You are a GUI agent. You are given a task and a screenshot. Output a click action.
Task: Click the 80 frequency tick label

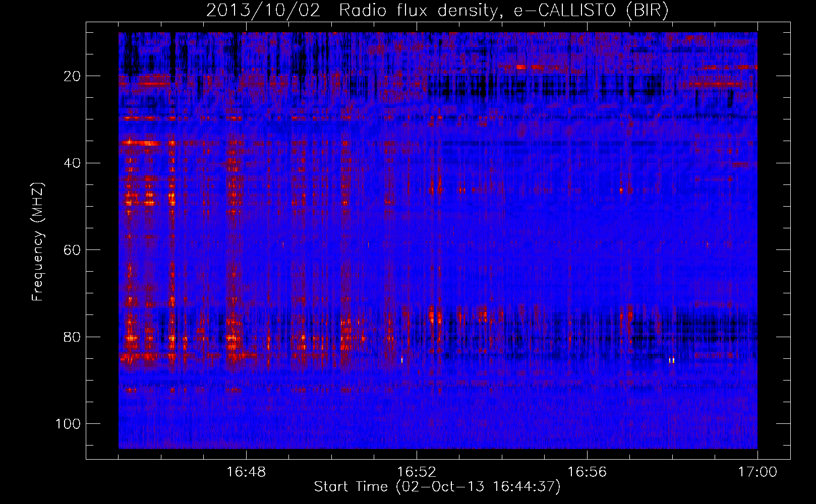pyautogui.click(x=72, y=337)
